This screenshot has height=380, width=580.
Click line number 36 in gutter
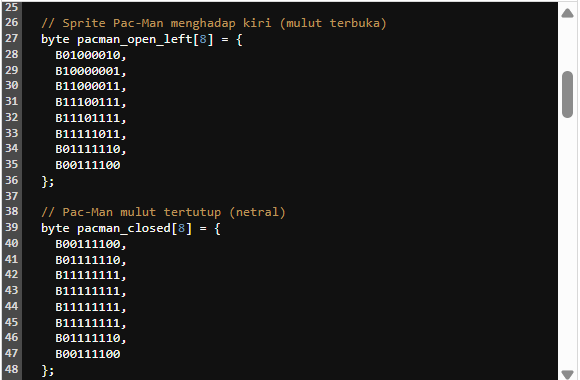click(11, 180)
